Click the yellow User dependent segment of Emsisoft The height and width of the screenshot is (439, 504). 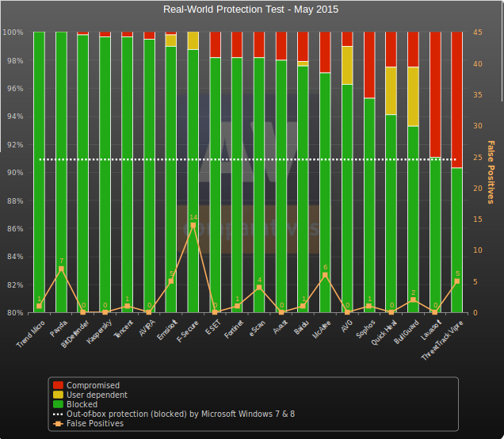click(171, 40)
